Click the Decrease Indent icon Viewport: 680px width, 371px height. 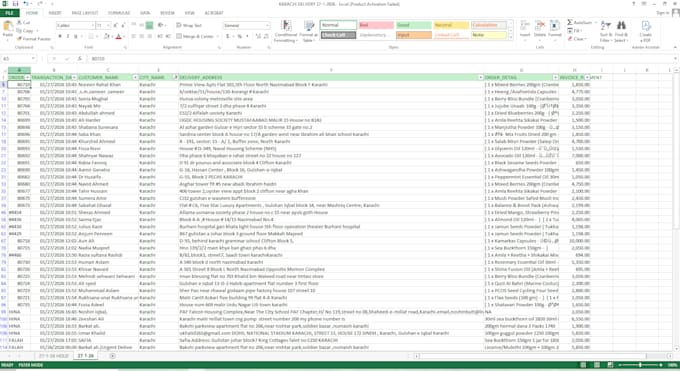click(160, 36)
